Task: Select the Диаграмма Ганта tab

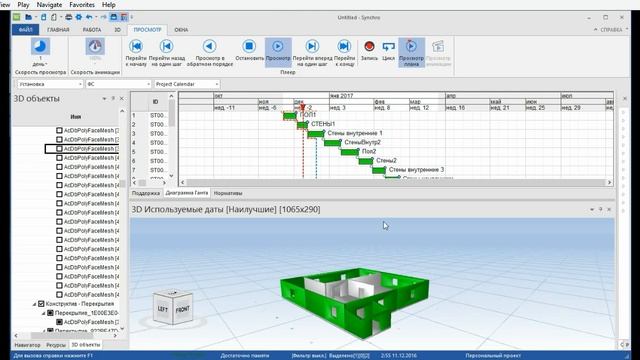Action: [x=187, y=193]
